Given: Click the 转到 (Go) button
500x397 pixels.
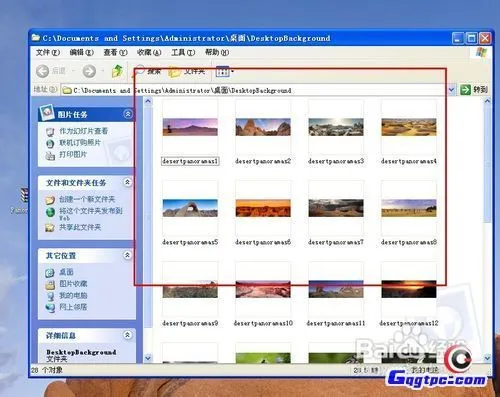Looking at the screenshot, I should pos(474,90).
